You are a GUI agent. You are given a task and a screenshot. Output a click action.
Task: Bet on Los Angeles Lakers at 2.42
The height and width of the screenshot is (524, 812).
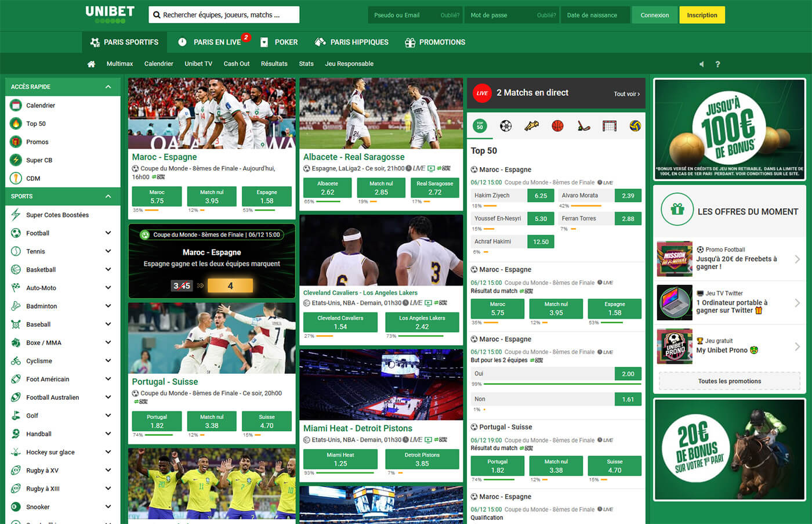click(422, 323)
